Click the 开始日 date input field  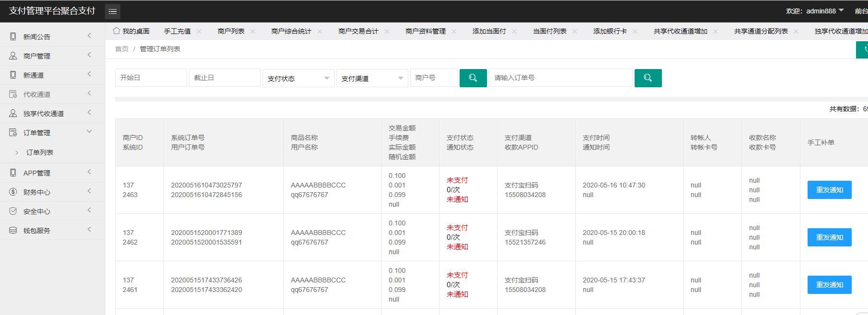pos(150,78)
